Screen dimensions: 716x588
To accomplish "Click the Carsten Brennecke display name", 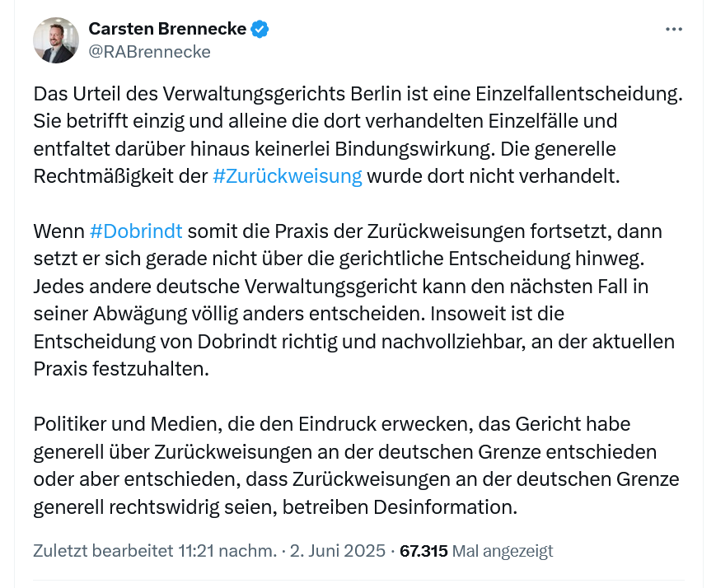I will [167, 30].
